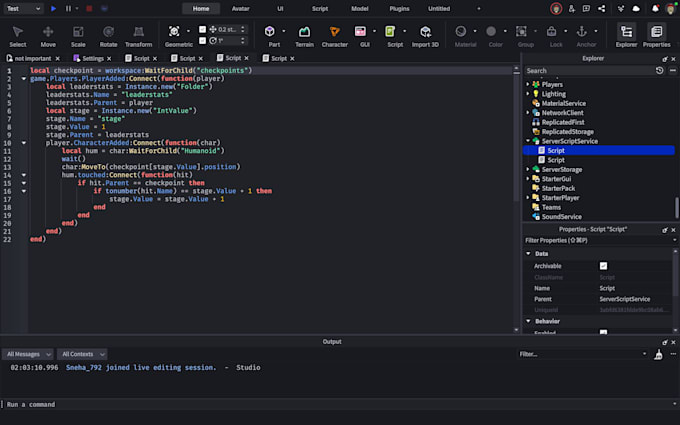Open the Part dropdown arrow

click(x=284, y=31)
